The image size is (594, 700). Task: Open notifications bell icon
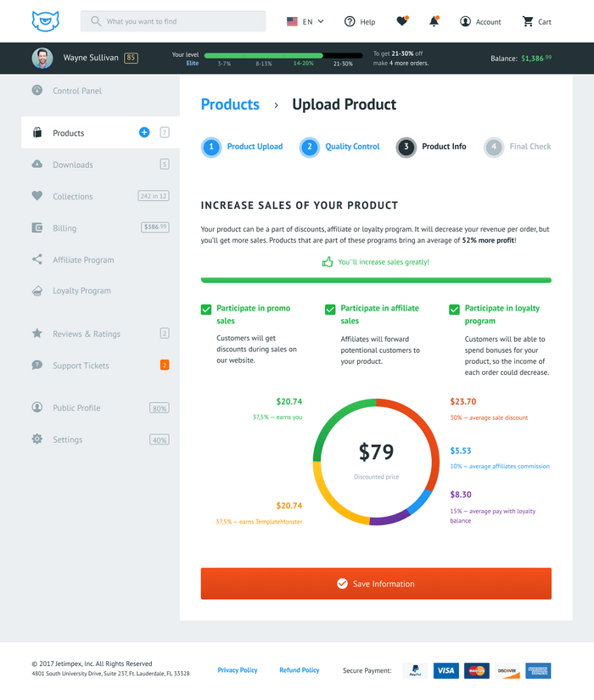click(x=434, y=21)
